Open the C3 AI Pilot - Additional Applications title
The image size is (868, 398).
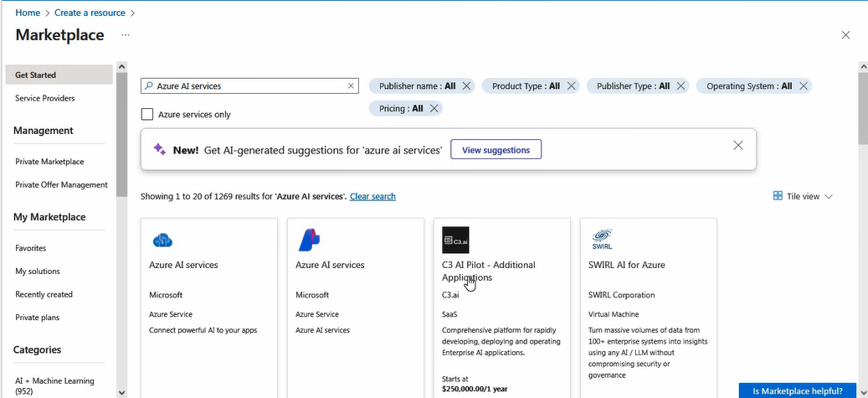click(489, 271)
